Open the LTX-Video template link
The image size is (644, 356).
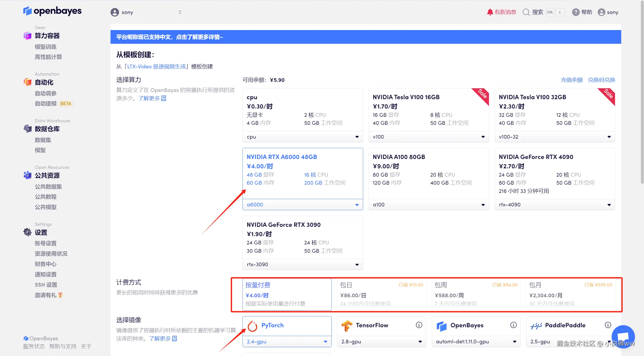coord(156,67)
